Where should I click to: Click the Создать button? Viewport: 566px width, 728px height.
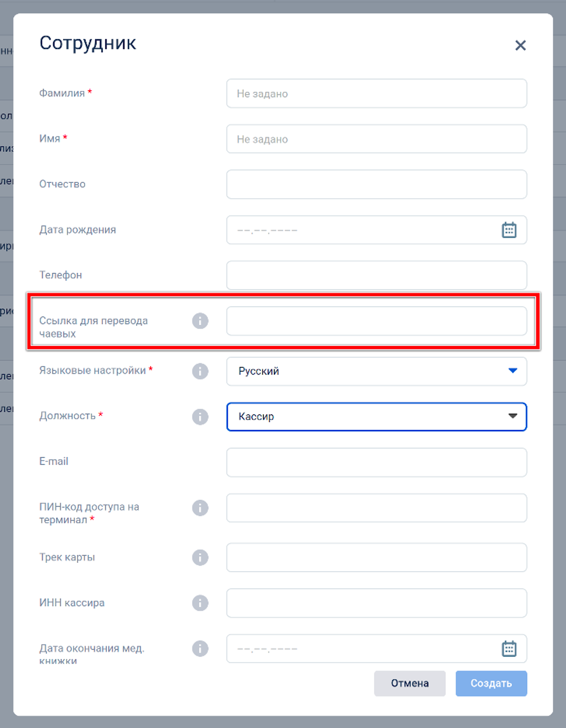click(x=491, y=683)
